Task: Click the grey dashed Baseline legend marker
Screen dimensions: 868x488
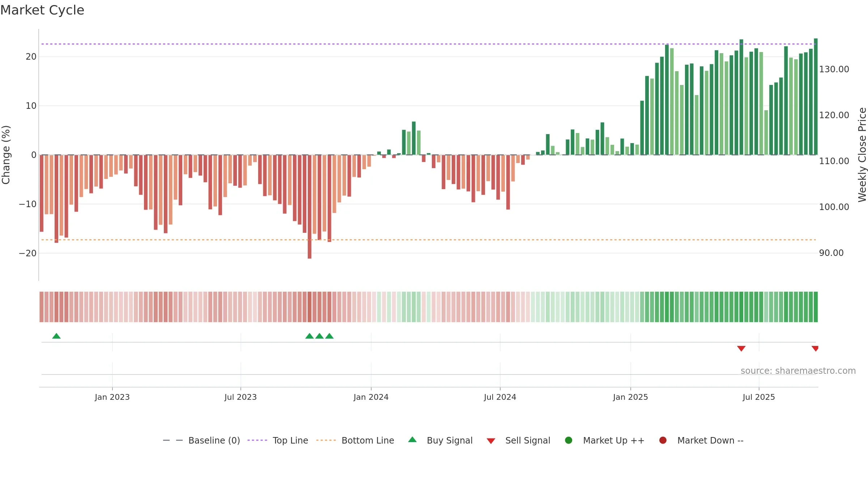Action: coord(173,440)
